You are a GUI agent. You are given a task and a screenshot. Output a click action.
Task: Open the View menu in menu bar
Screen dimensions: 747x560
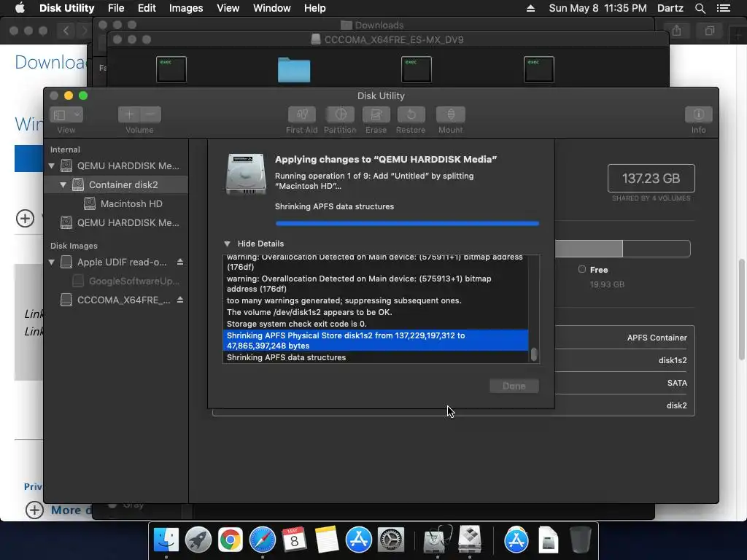click(x=228, y=8)
